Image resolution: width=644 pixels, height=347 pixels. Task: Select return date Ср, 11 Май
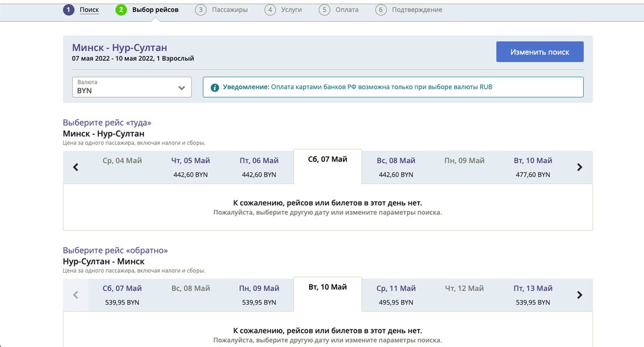[x=396, y=294]
